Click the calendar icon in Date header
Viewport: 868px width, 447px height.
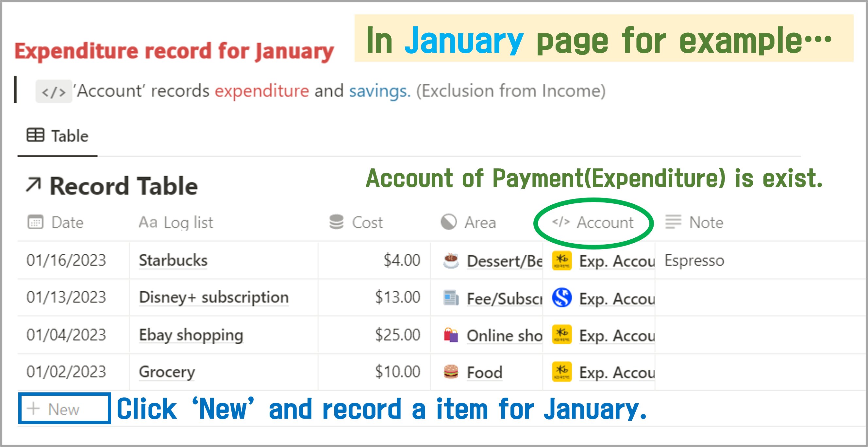coord(35,222)
